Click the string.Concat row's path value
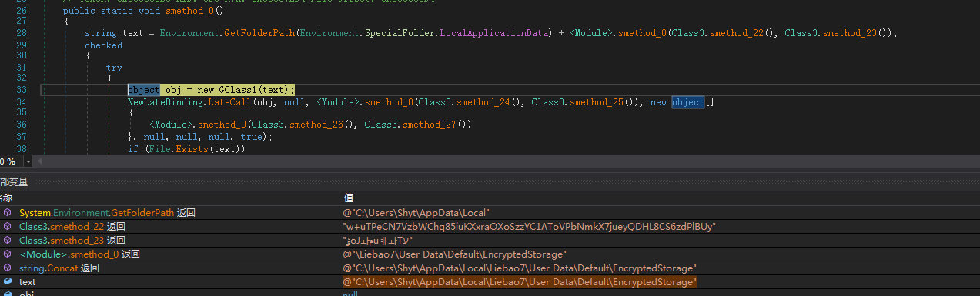The width and height of the screenshot is (980, 296). coord(519,268)
